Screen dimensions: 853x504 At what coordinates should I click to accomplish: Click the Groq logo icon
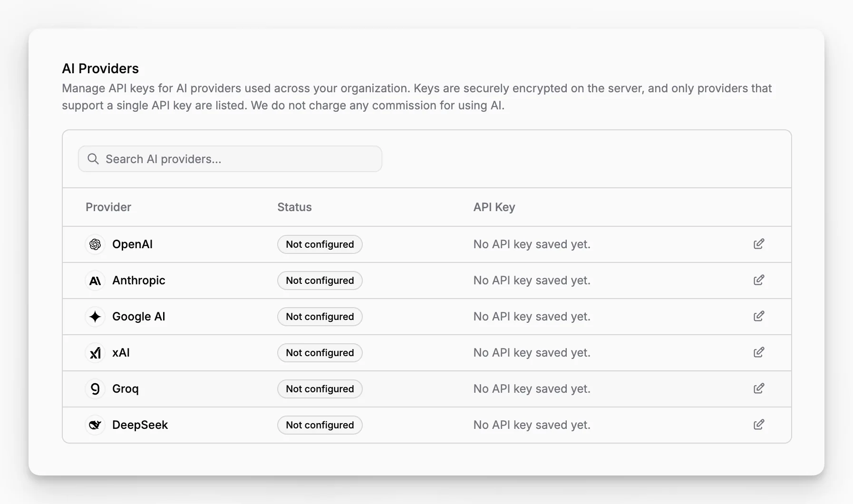point(95,389)
